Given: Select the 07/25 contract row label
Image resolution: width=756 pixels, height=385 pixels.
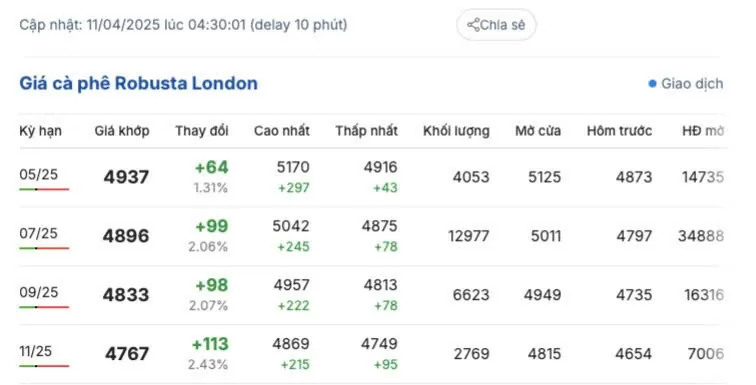Looking at the screenshot, I should [39, 233].
